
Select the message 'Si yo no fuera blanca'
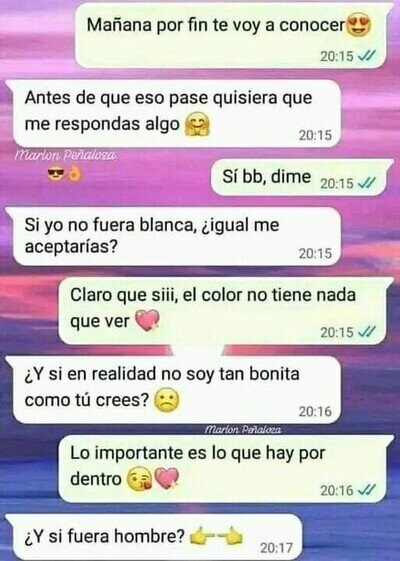pyautogui.click(x=175, y=236)
